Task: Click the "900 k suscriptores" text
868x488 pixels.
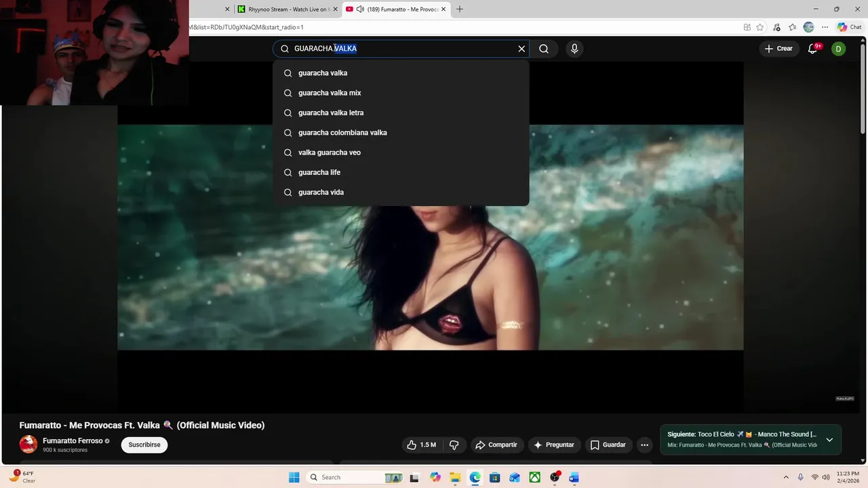Action: coord(65,450)
